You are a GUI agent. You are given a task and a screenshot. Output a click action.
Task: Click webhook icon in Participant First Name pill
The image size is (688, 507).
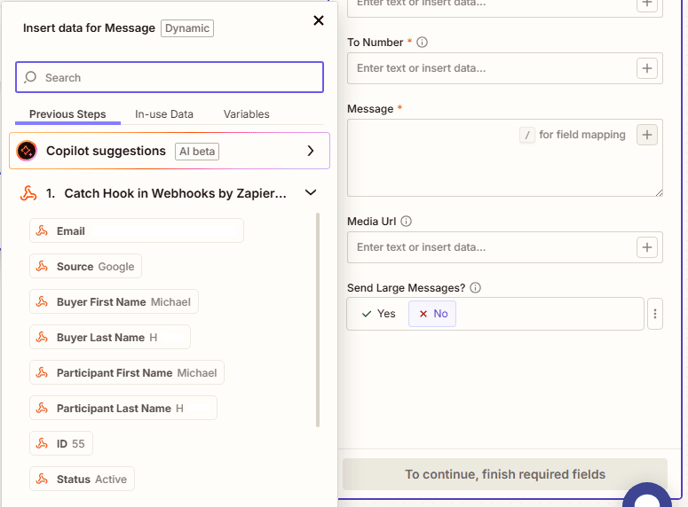click(42, 373)
